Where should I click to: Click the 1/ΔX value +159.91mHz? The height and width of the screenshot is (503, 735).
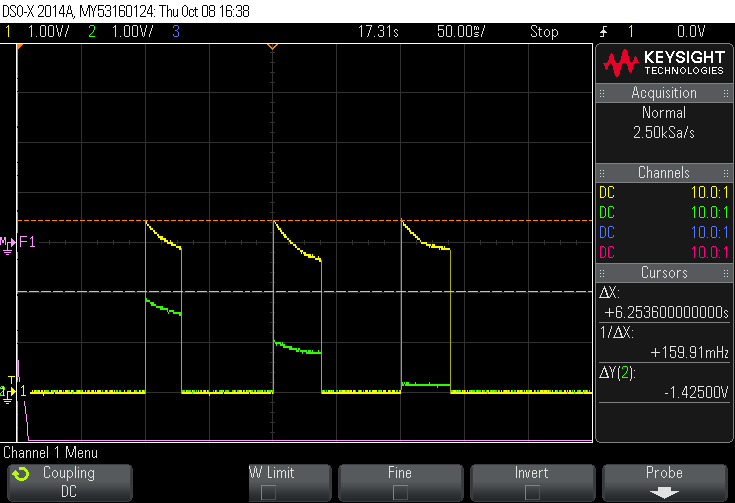point(690,353)
